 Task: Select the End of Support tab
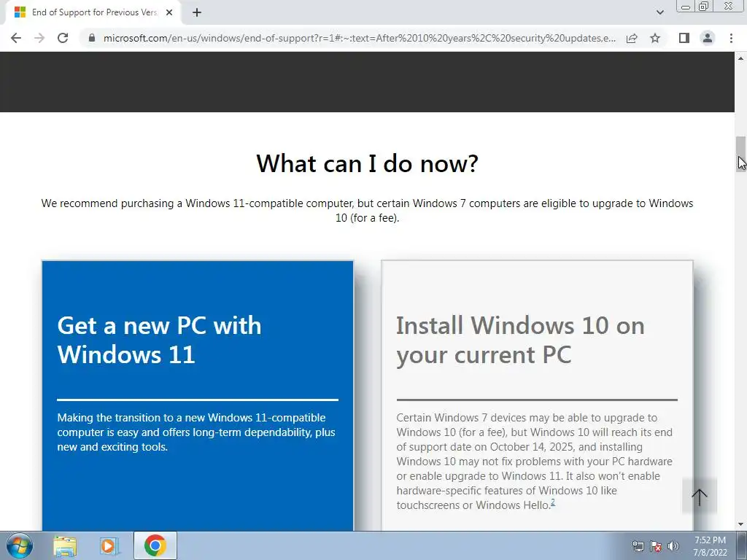93,13
